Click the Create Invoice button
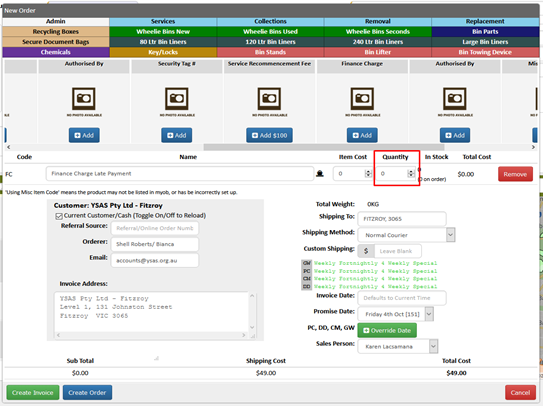Screen dimensions: 543x406 [x=33, y=392]
